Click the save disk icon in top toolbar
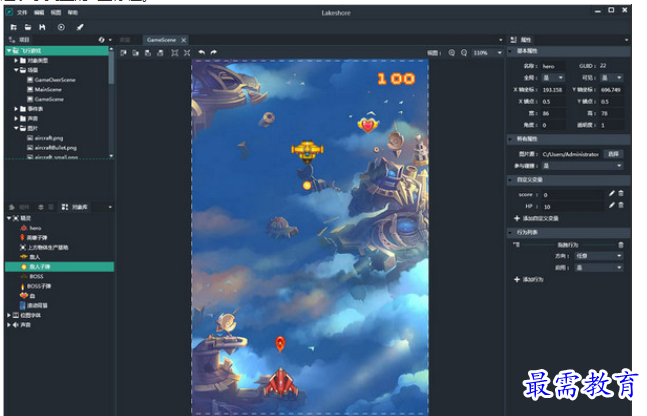This screenshot has height=416, width=647. [42, 27]
